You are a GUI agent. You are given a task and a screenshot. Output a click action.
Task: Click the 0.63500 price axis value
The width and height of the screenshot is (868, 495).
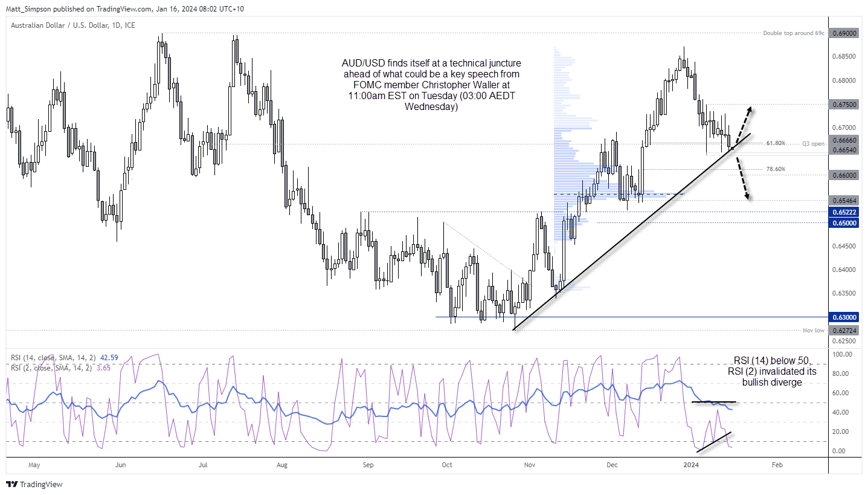(844, 293)
